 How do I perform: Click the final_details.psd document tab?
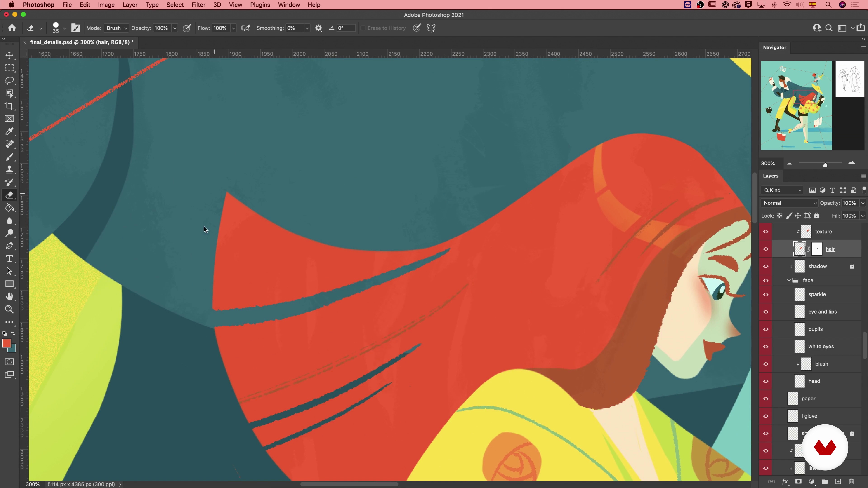click(x=82, y=42)
